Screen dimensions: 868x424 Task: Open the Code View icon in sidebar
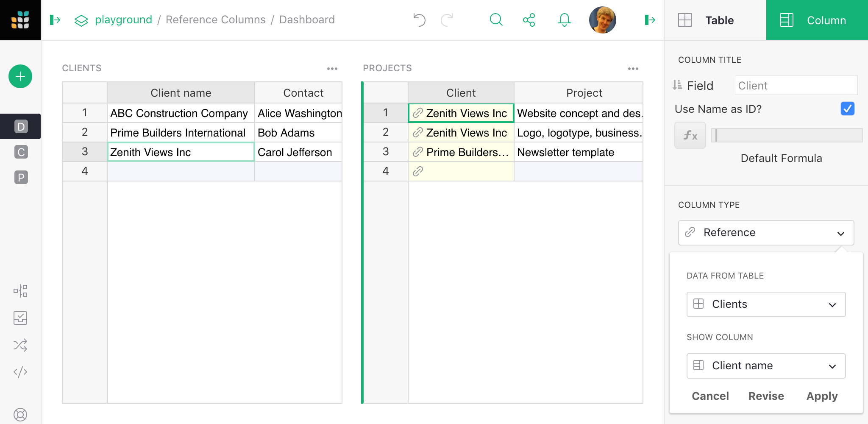(20, 372)
